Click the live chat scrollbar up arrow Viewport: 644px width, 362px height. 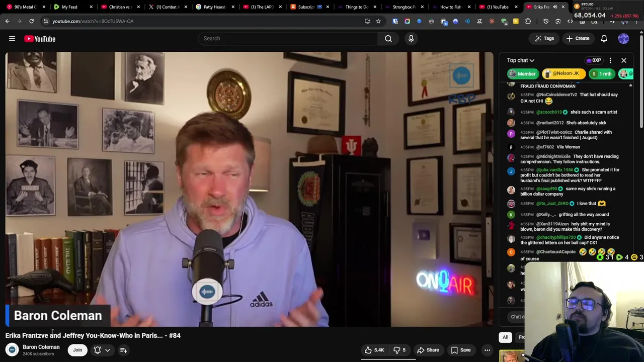click(630, 85)
